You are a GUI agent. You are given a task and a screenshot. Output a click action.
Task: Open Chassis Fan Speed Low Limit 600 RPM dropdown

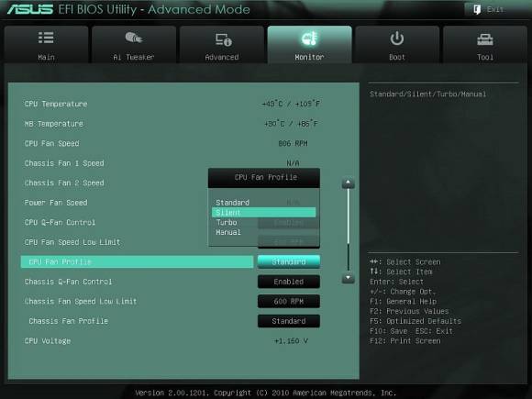(x=289, y=301)
